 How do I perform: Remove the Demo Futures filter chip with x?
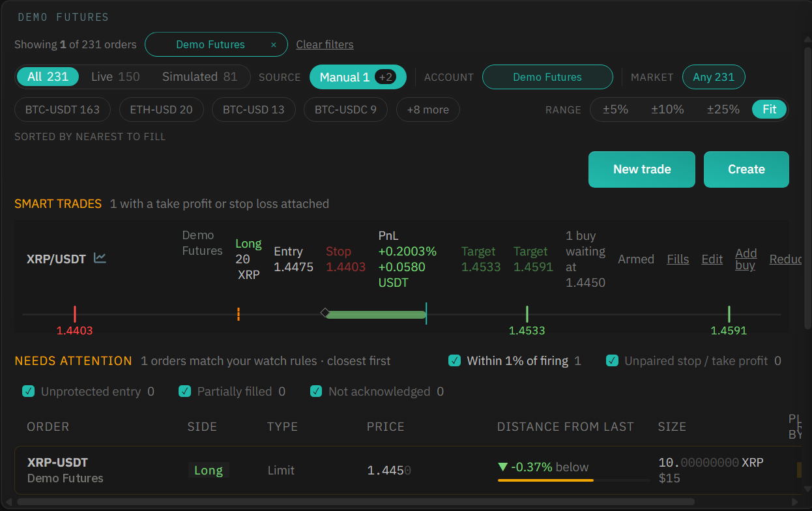[x=274, y=45]
